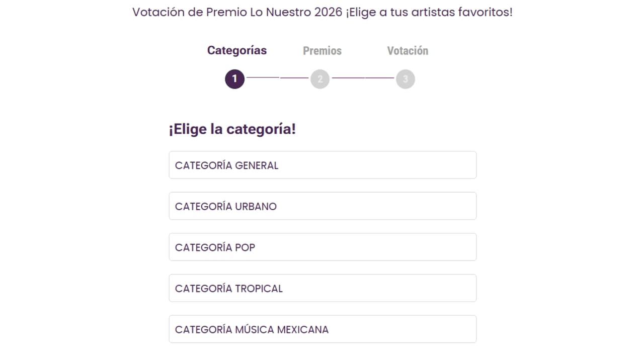The height and width of the screenshot is (362, 644).
Task: Open the urban music category option
Action: point(323,206)
